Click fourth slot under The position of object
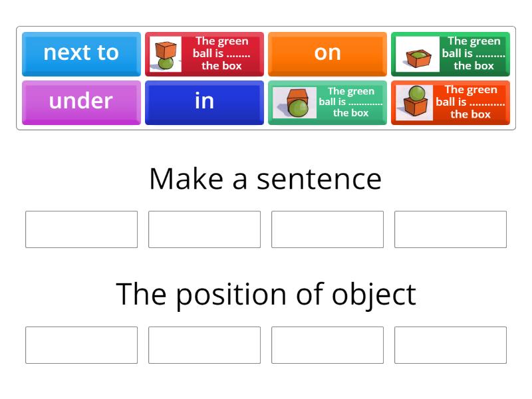The image size is (532, 399). pos(450,345)
